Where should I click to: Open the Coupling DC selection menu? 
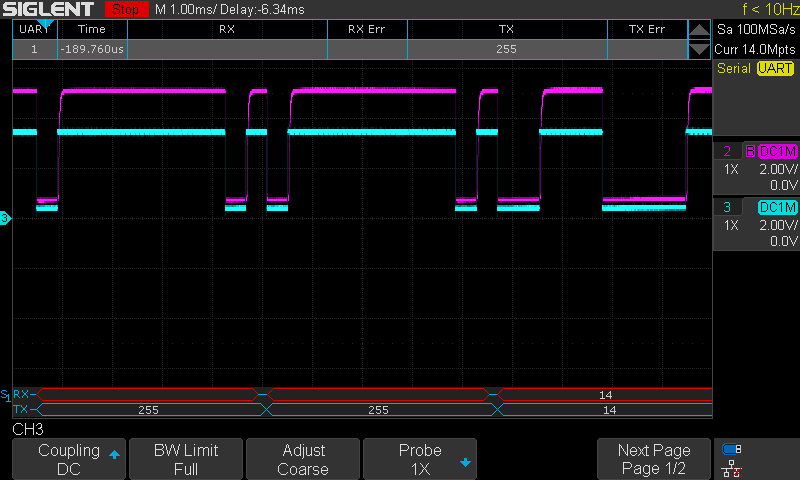click(69, 459)
